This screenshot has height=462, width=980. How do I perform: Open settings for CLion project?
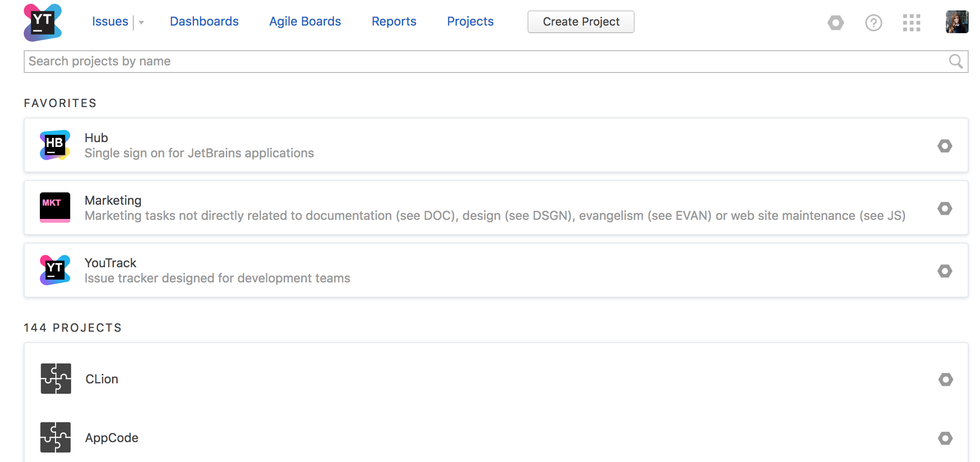945,379
